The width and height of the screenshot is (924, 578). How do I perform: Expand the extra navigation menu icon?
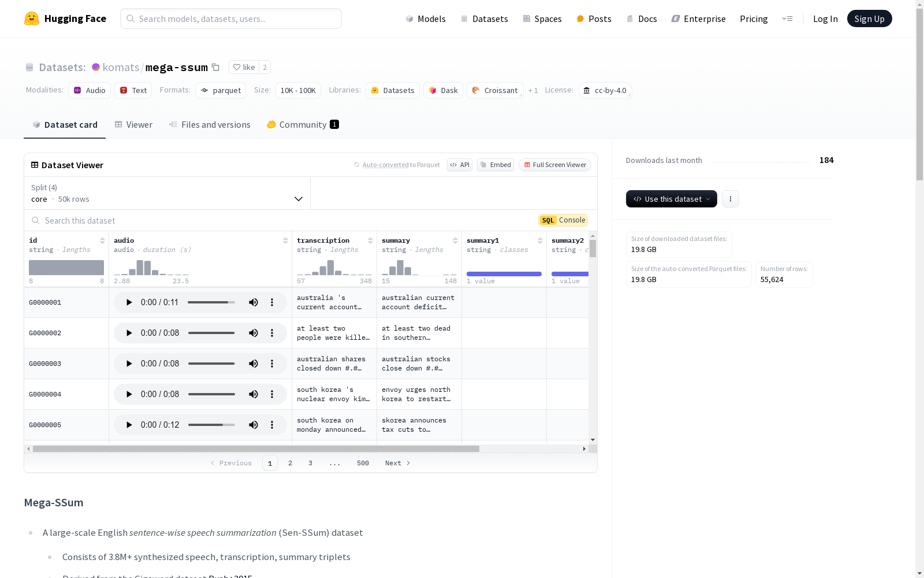point(787,18)
